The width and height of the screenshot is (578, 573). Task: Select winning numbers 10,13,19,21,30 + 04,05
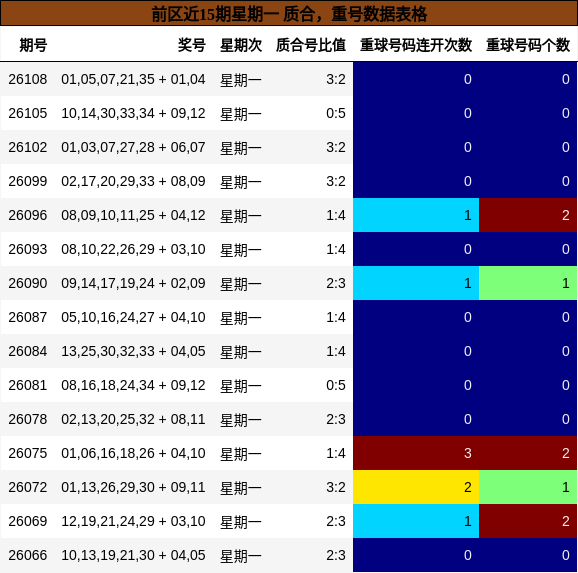133,555
